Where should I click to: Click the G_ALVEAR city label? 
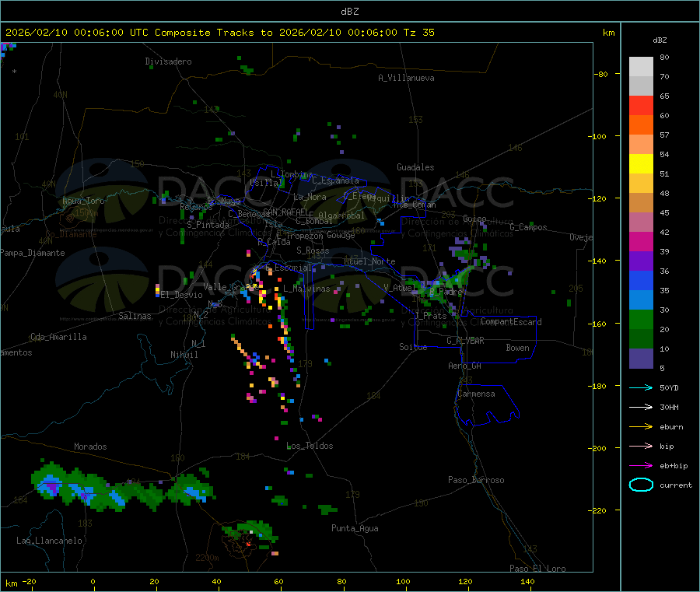point(465,341)
